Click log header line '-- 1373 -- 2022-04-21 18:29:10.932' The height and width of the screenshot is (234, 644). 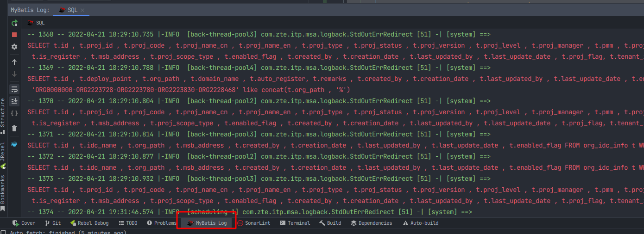[259, 179]
